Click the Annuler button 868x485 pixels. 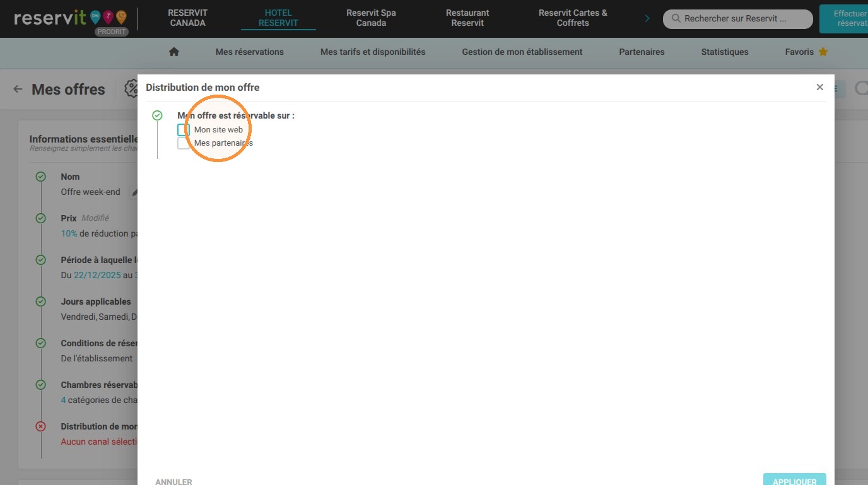(x=173, y=482)
